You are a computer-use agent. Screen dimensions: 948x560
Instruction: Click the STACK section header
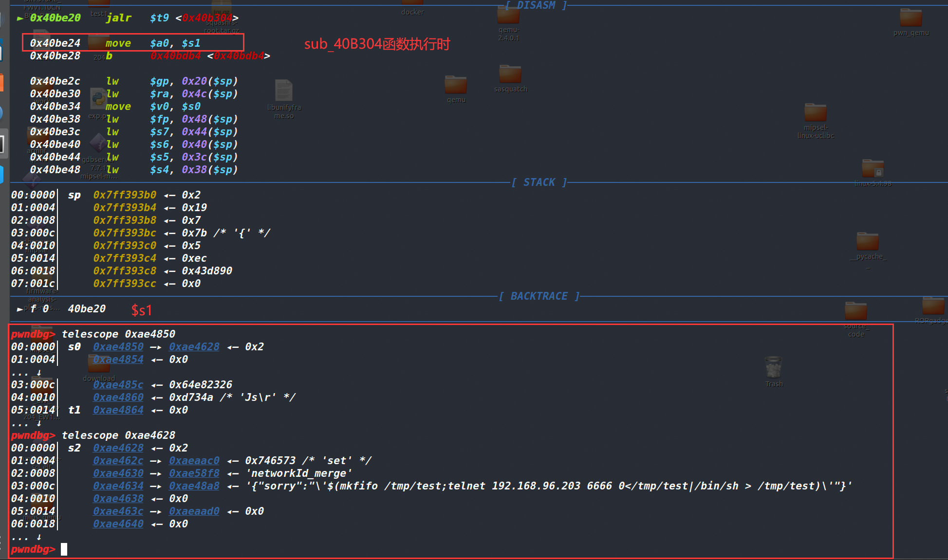(539, 182)
